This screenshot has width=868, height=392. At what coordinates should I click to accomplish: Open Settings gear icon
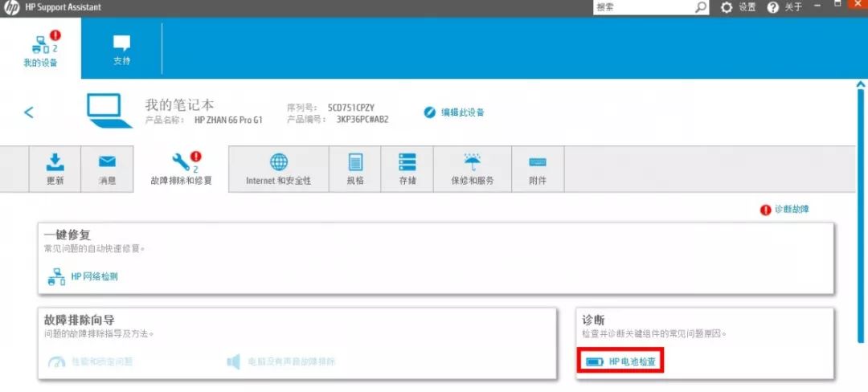pyautogui.click(x=726, y=8)
